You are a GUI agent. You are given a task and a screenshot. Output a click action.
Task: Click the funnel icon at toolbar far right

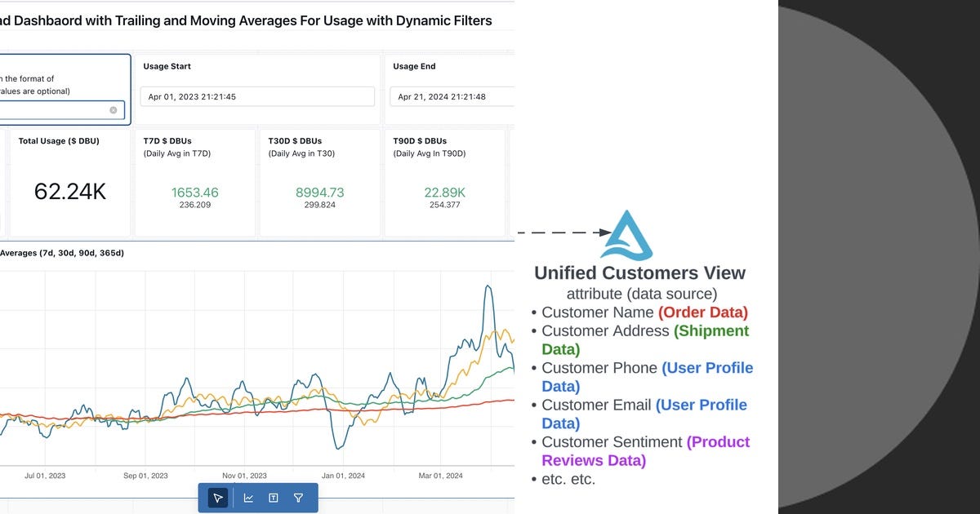click(x=298, y=498)
